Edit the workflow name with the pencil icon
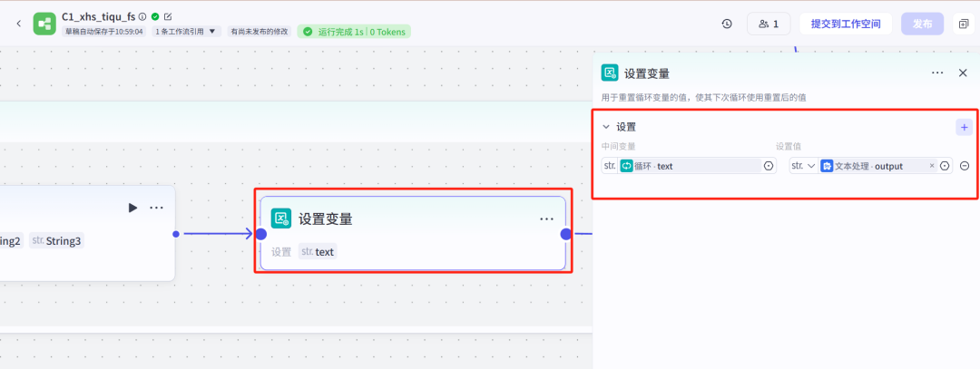Image resolution: width=980 pixels, height=369 pixels. (168, 17)
